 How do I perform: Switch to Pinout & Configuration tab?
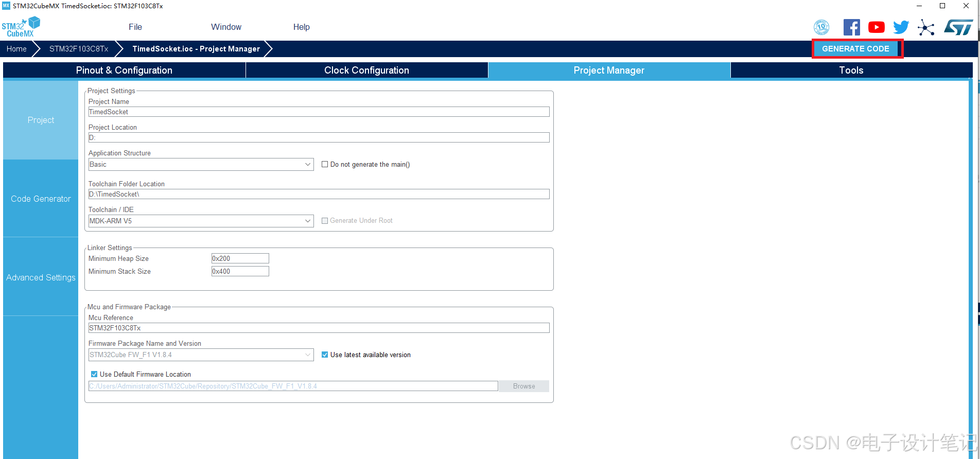(124, 70)
